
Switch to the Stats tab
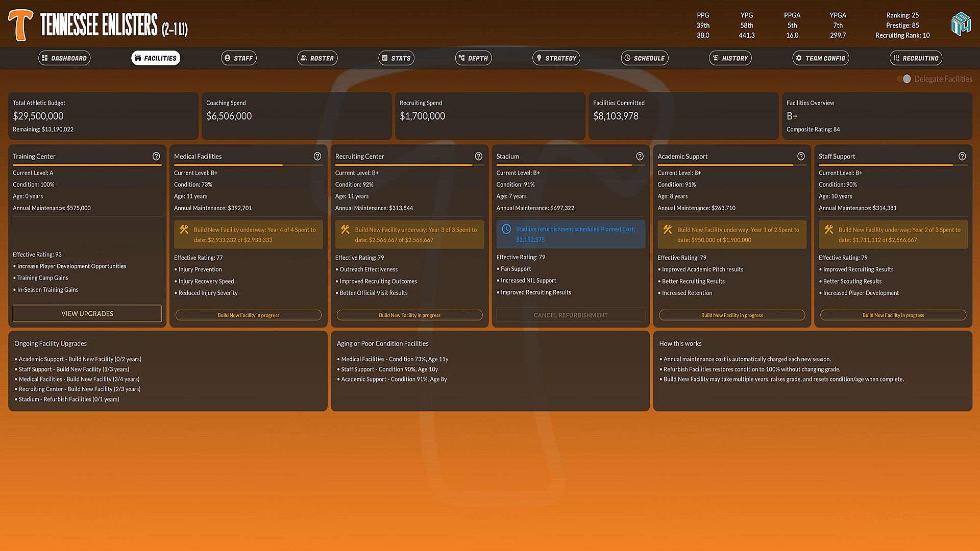tap(397, 58)
